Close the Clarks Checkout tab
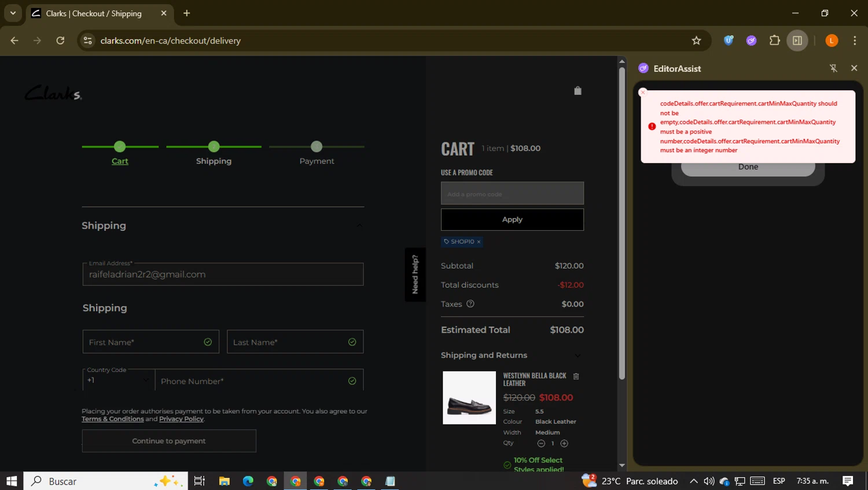This screenshot has width=868, height=490. coord(164,13)
